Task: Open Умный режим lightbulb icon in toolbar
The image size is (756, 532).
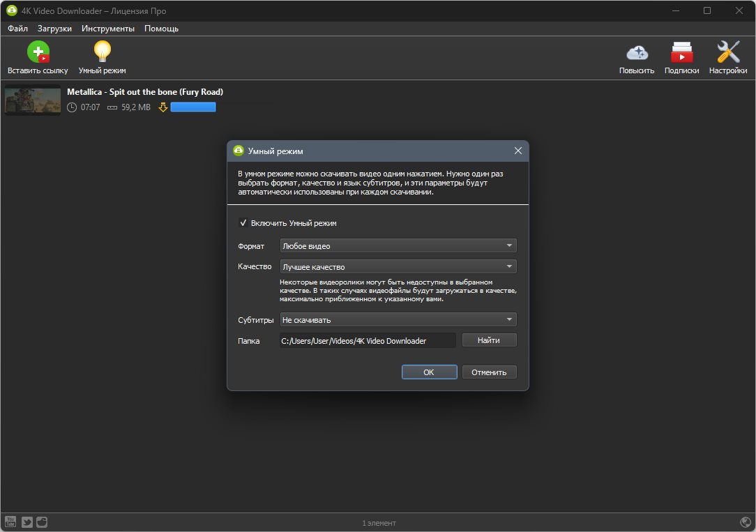Action: pos(103,52)
